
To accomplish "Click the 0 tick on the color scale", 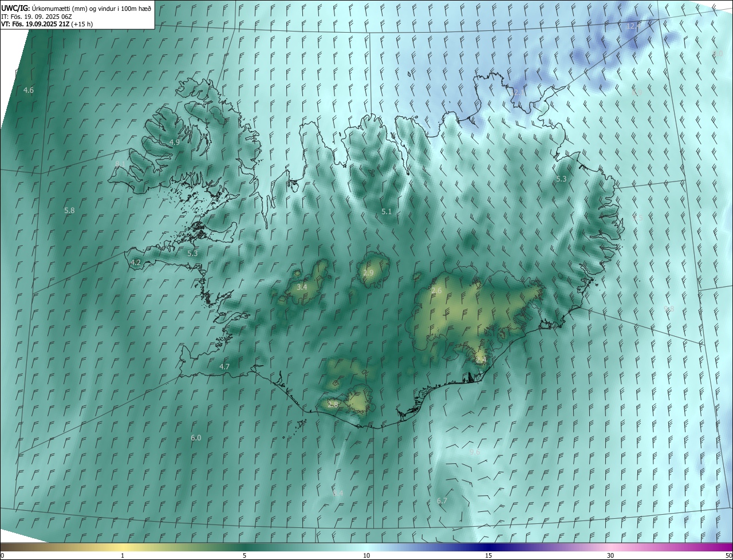I will pos(2,555).
